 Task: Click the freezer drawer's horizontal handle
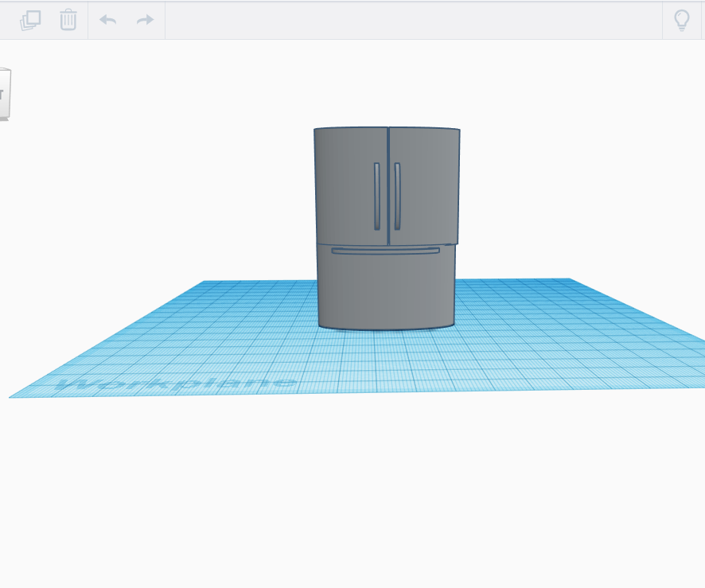[x=386, y=251]
